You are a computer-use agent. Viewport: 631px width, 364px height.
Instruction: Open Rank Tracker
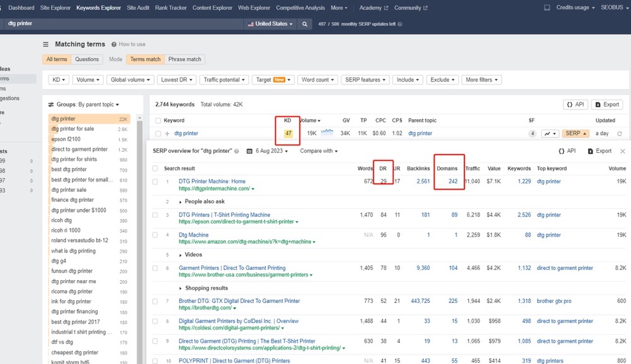[171, 8]
